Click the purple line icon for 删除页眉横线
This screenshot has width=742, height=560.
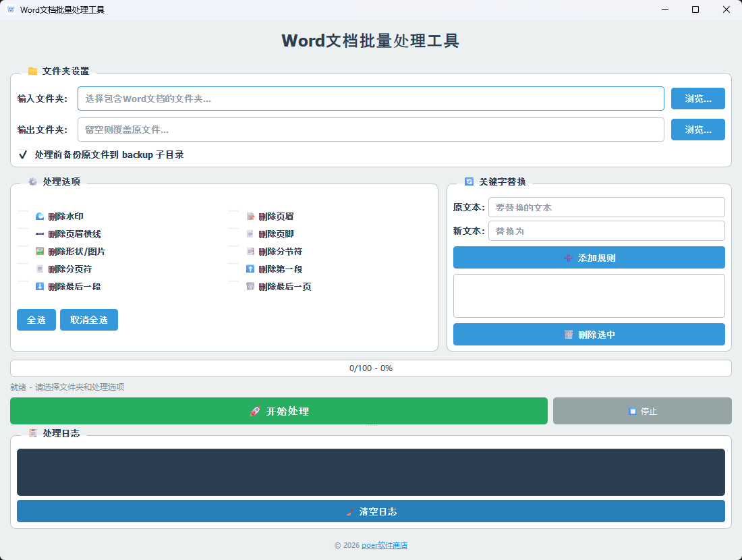[x=40, y=234]
